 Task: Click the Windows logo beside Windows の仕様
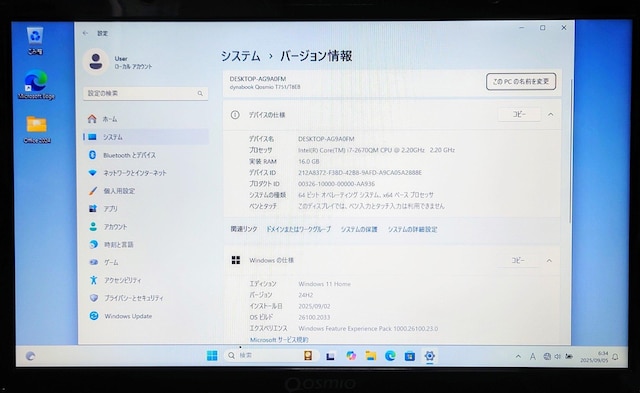(236, 260)
